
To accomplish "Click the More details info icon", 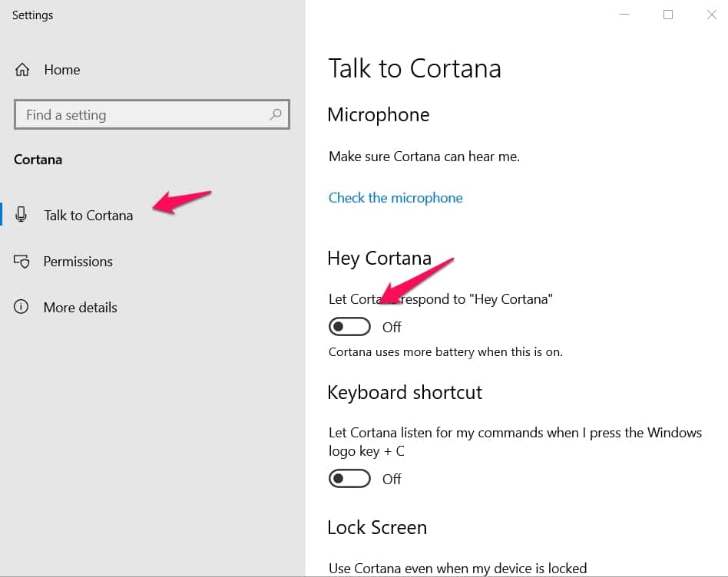I will coord(21,307).
